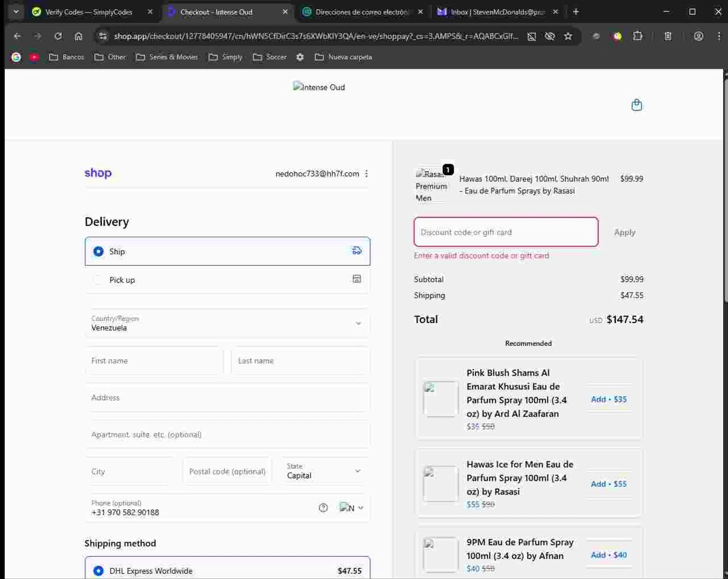
Task: Bookmark this page with the star icon
Action: 568,36
